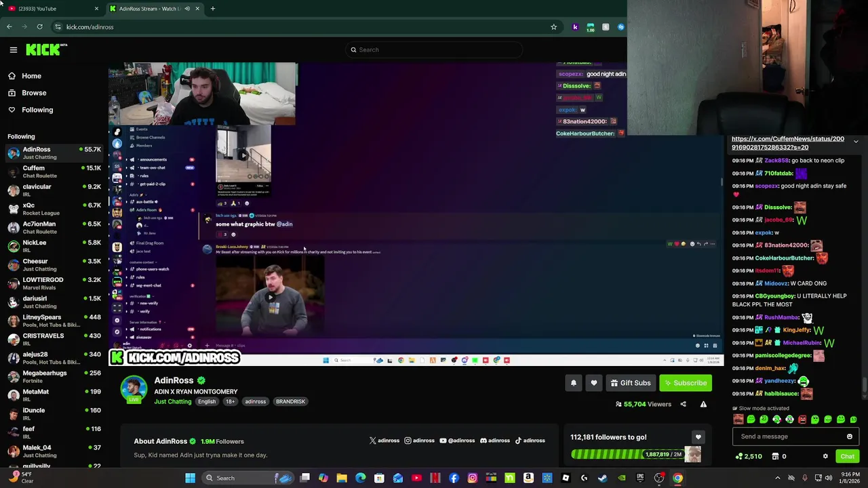Viewport: 868px width, 488px height.
Task: Click the Windows Start button
Action: pos(191,478)
